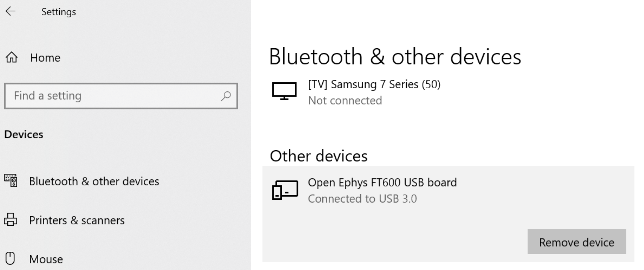
Task: Click the Open Ephys device icon
Action: tap(285, 190)
